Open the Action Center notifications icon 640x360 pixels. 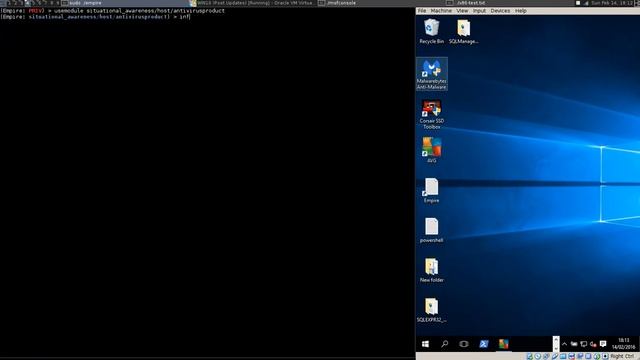[603, 344]
